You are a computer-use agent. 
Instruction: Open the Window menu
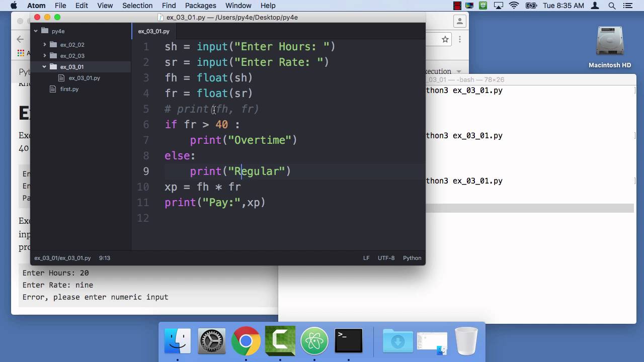(x=238, y=6)
